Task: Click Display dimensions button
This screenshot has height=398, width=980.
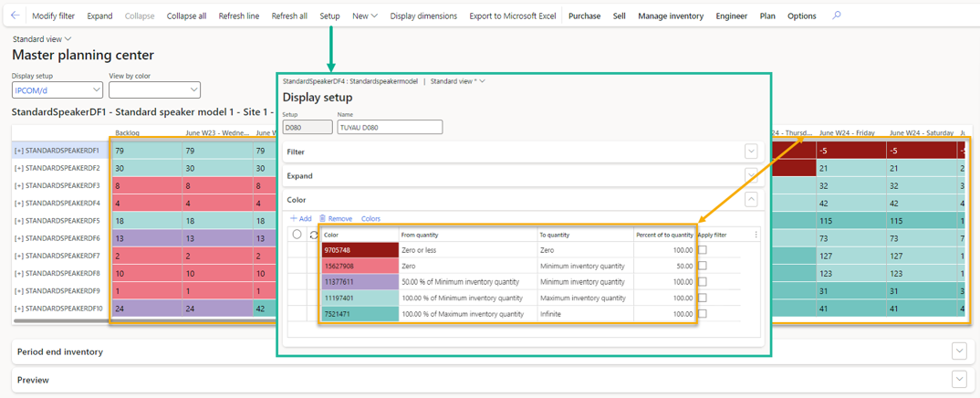Action: [423, 16]
